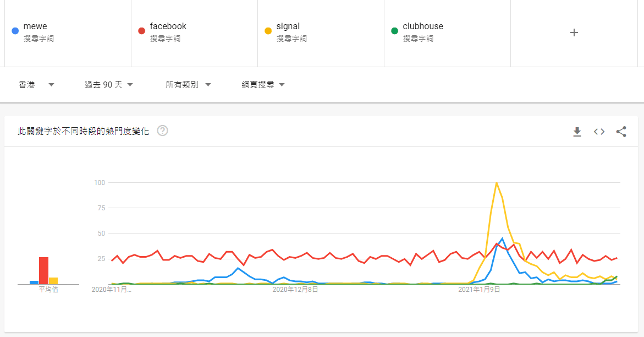Click the embed code icon
644x337 pixels.
click(599, 132)
